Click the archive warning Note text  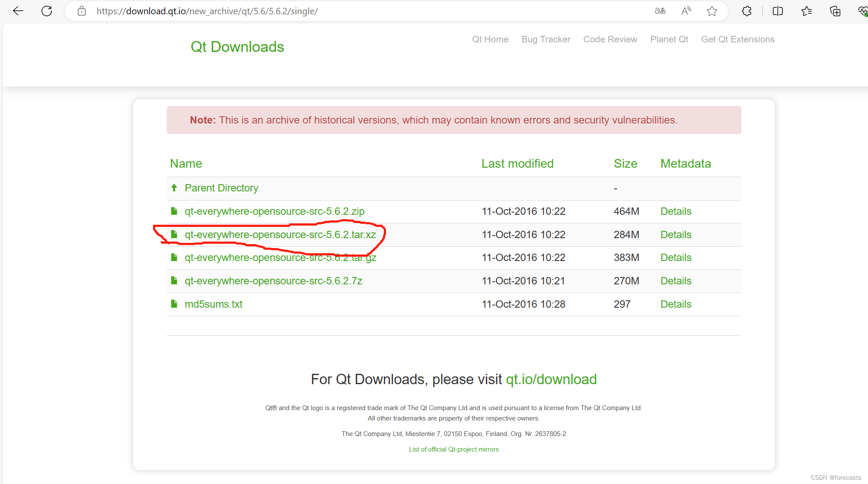pos(434,120)
